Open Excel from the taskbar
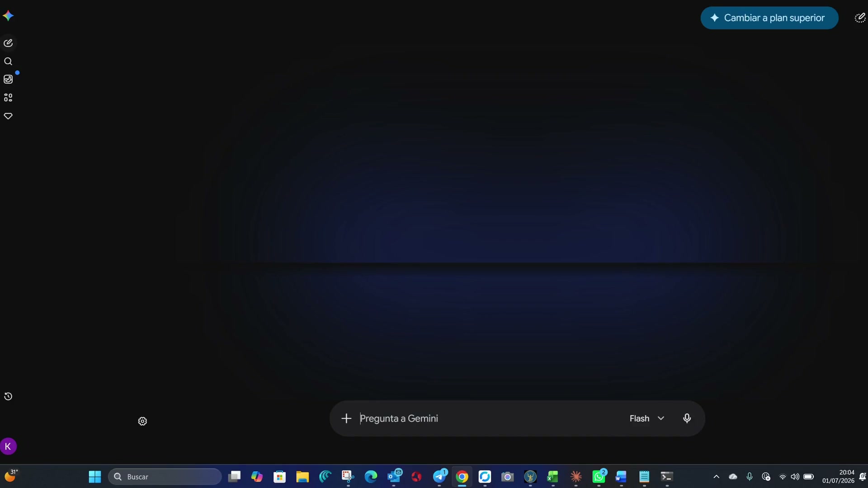The image size is (868, 488). (x=553, y=477)
